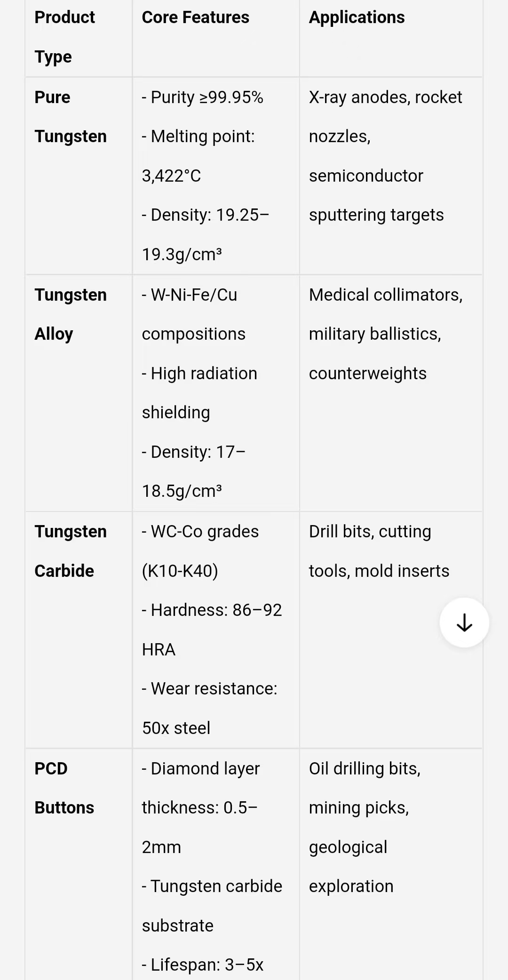Click the Drill bits, cutting tools cell
The image size is (508, 980).
coord(379,551)
